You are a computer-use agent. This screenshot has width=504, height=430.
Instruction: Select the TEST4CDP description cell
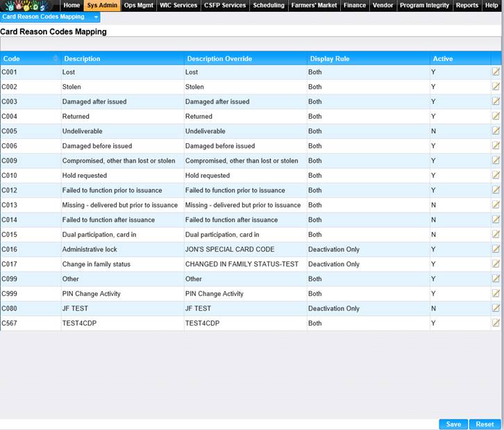[x=122, y=323]
